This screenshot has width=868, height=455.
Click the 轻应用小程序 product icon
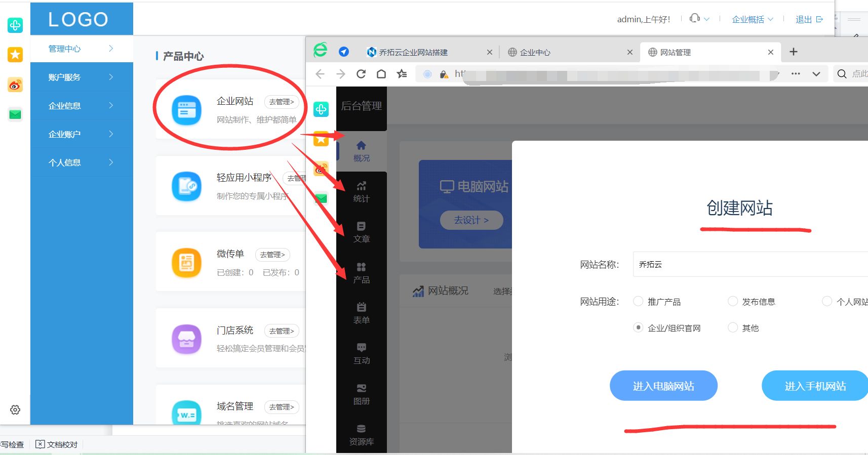(186, 186)
